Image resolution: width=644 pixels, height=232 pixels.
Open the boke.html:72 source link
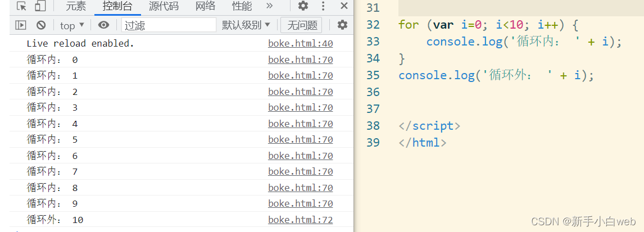pos(301,220)
